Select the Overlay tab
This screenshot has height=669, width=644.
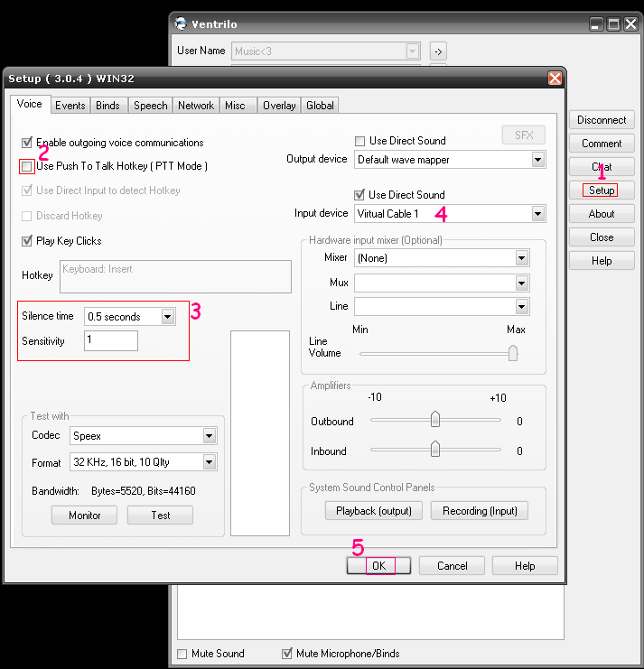click(x=279, y=106)
